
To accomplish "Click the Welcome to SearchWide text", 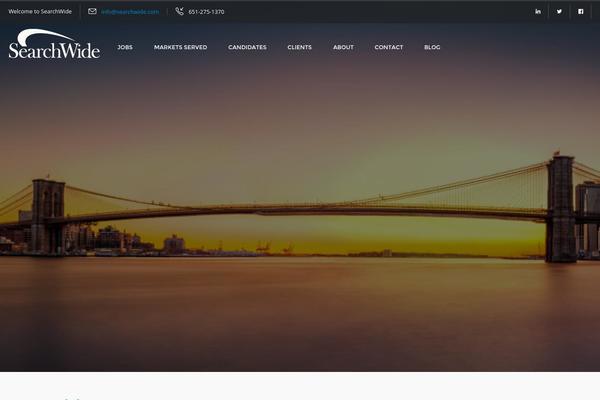I will [40, 11].
